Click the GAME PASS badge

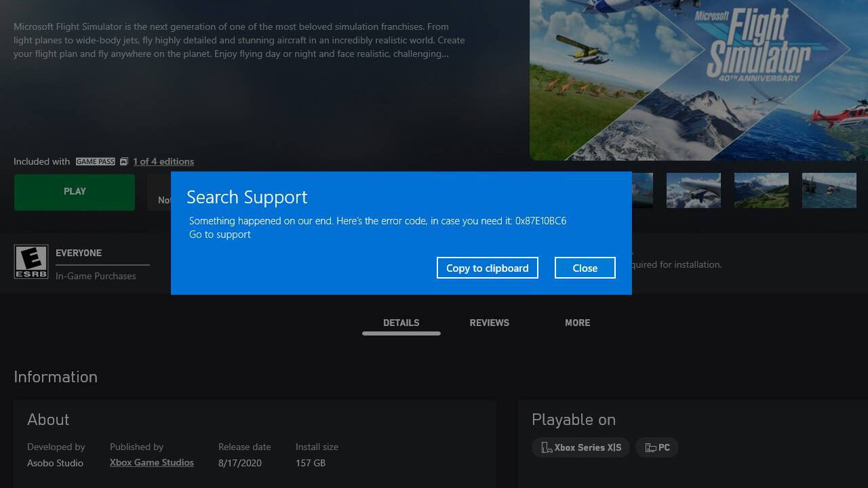[x=95, y=161]
